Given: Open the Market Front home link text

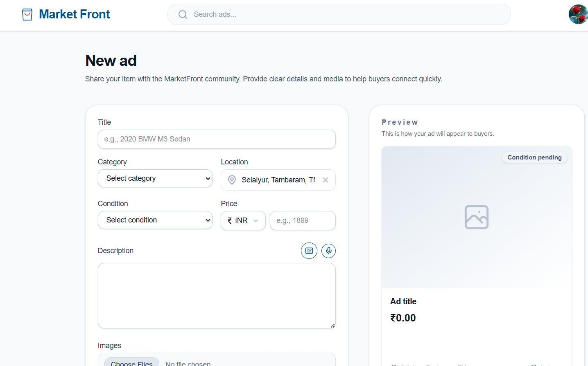Looking at the screenshot, I should [75, 14].
